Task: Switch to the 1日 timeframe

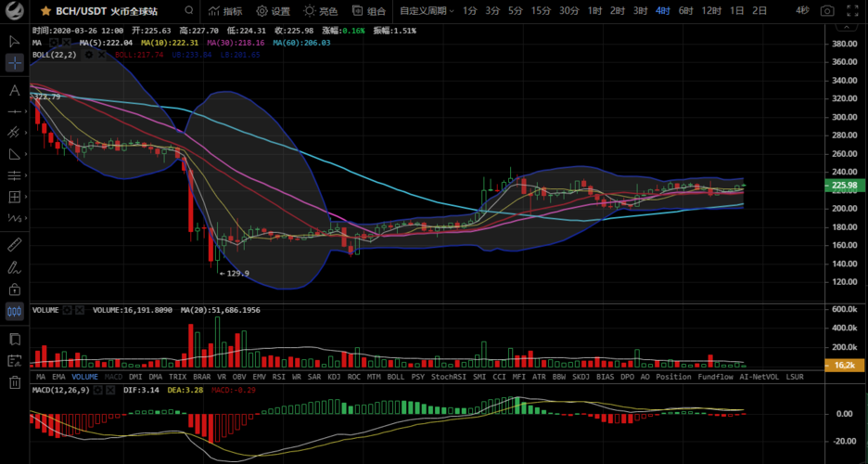Action: 737,11
